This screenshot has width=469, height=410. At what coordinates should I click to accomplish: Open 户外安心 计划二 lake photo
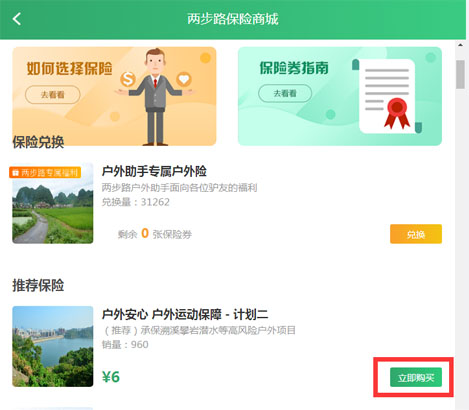(53, 346)
